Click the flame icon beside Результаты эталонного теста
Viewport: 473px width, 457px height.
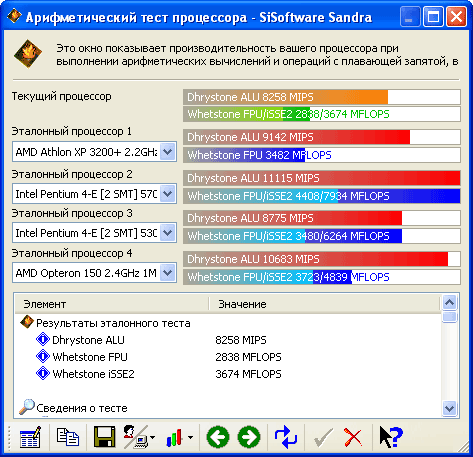27,322
